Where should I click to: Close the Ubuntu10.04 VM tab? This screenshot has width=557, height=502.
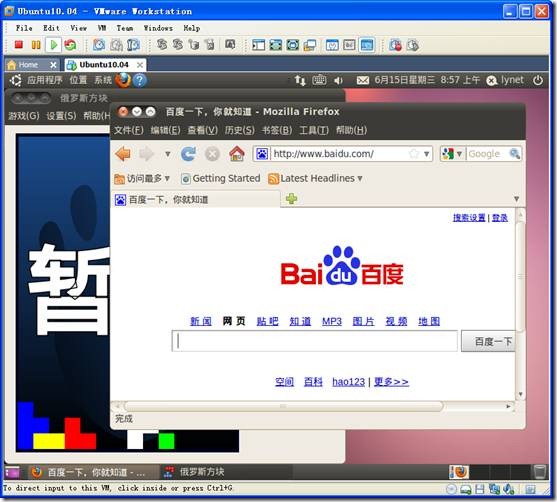coord(140,65)
